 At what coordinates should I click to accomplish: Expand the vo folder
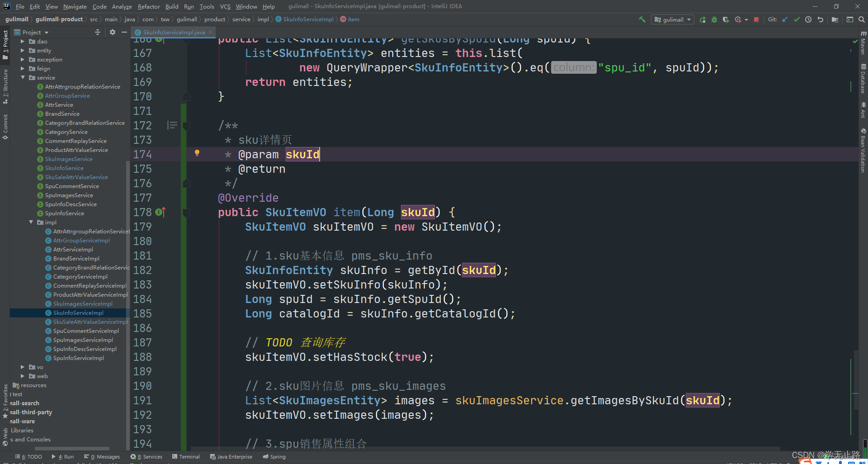point(23,367)
